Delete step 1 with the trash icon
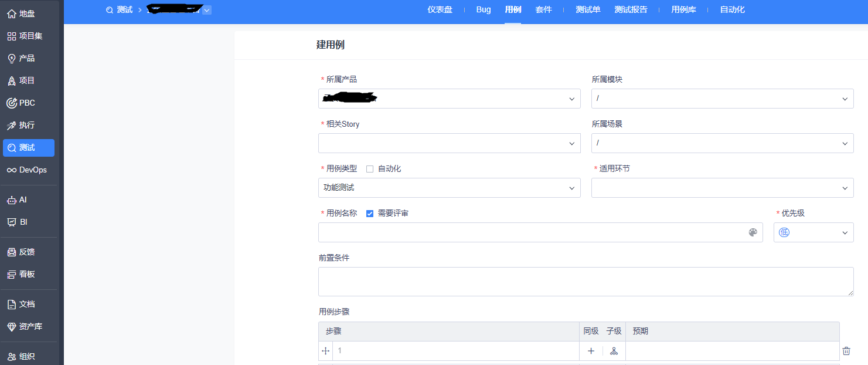The width and height of the screenshot is (868, 365). [x=846, y=351]
